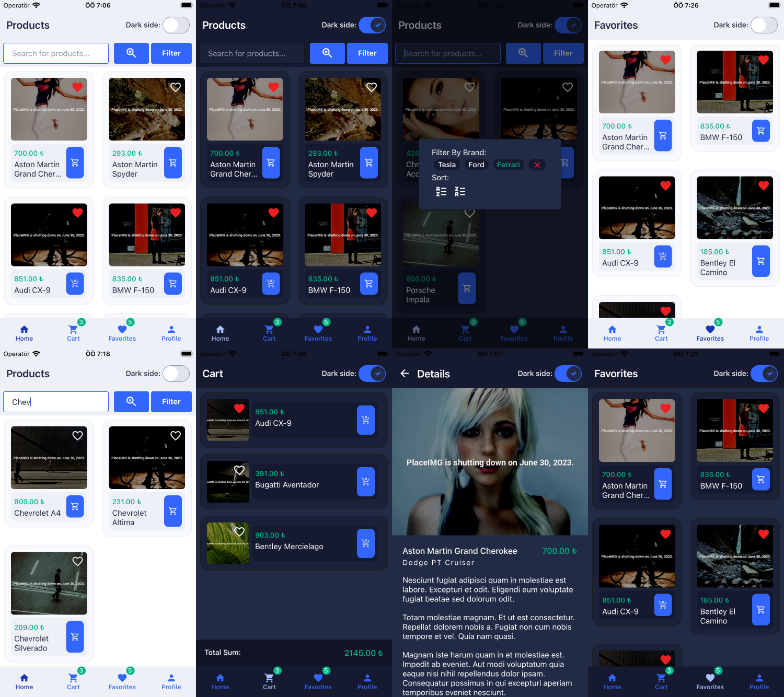Tap magnifier search button beside "Chev" query
Viewport: 784px width, 697px height.
click(131, 401)
